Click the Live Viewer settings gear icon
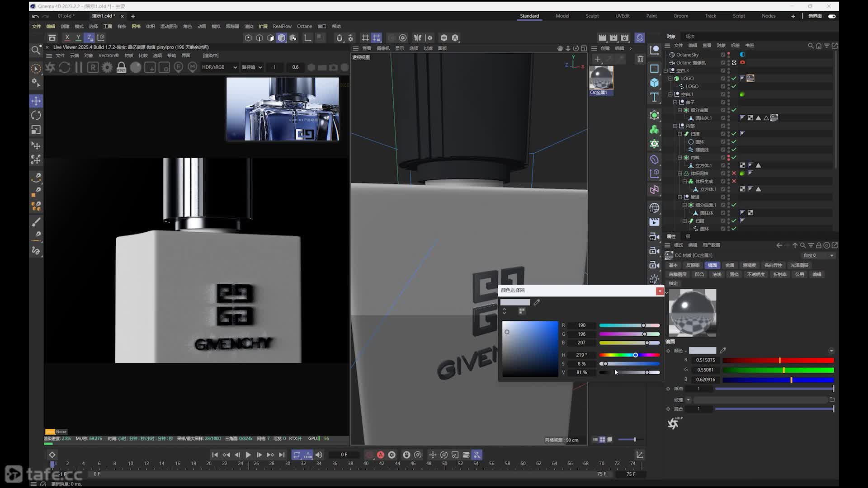This screenshot has height=488, width=868. coord(107,67)
